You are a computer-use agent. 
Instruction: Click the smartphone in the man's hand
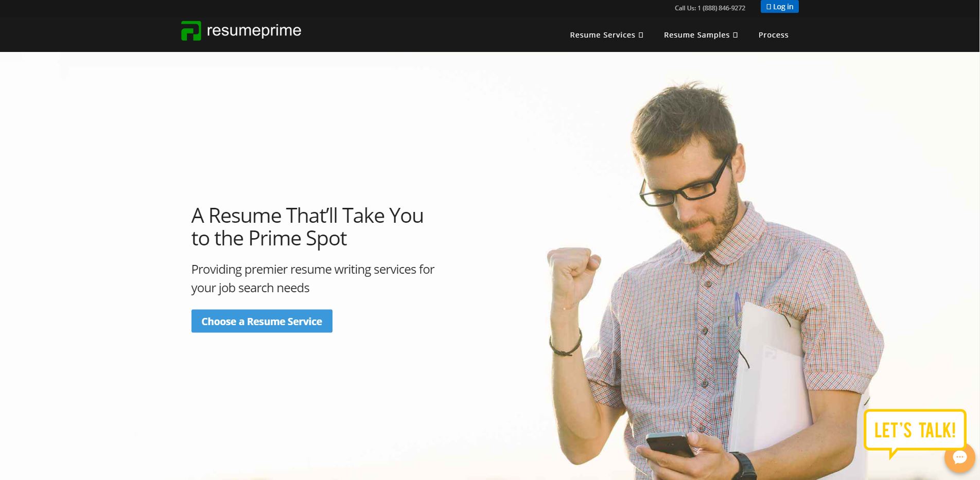coord(670,445)
